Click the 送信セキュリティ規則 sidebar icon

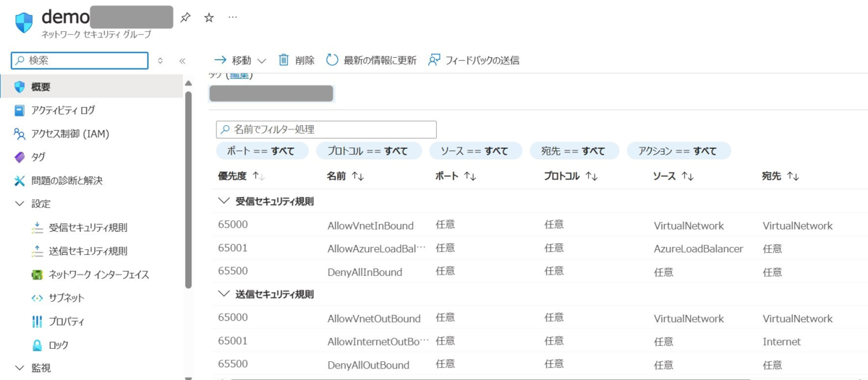pos(38,251)
